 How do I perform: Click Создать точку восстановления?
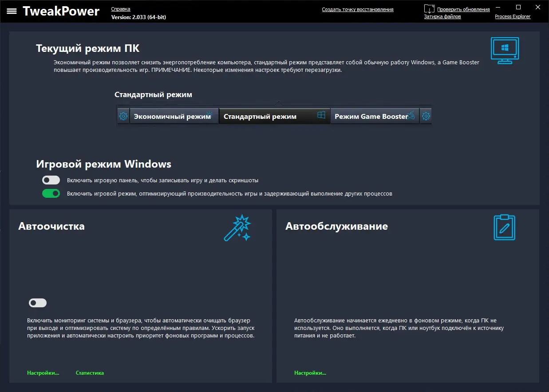[358, 9]
